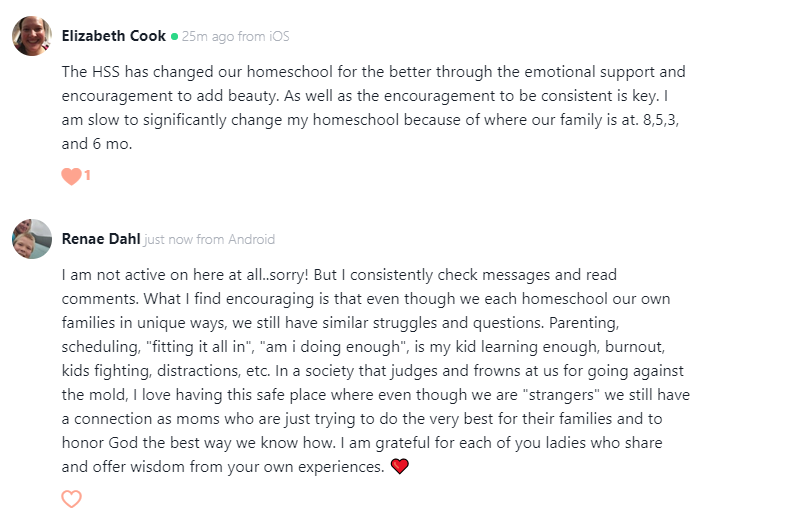
Task: Click the phrase am i doing enough
Action: [333, 347]
